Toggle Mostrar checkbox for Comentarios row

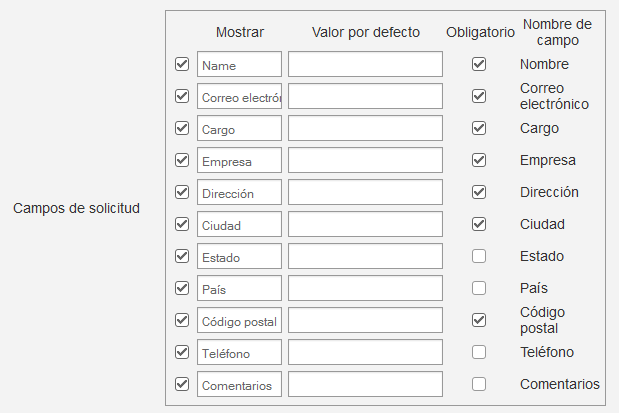[x=182, y=384]
